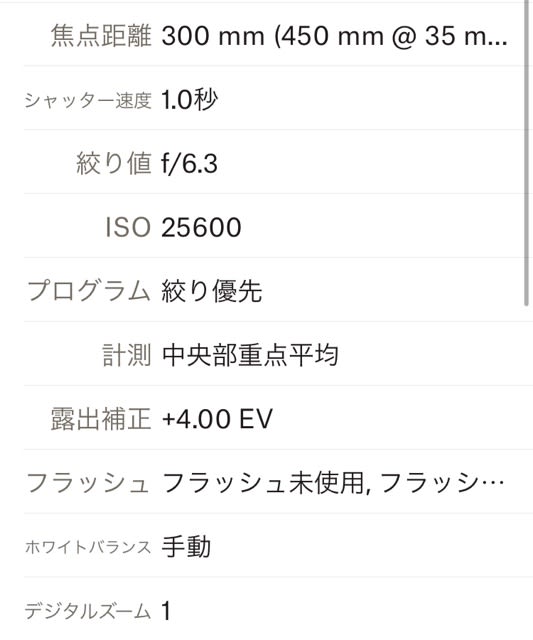Click the ISO label

pos(128,228)
